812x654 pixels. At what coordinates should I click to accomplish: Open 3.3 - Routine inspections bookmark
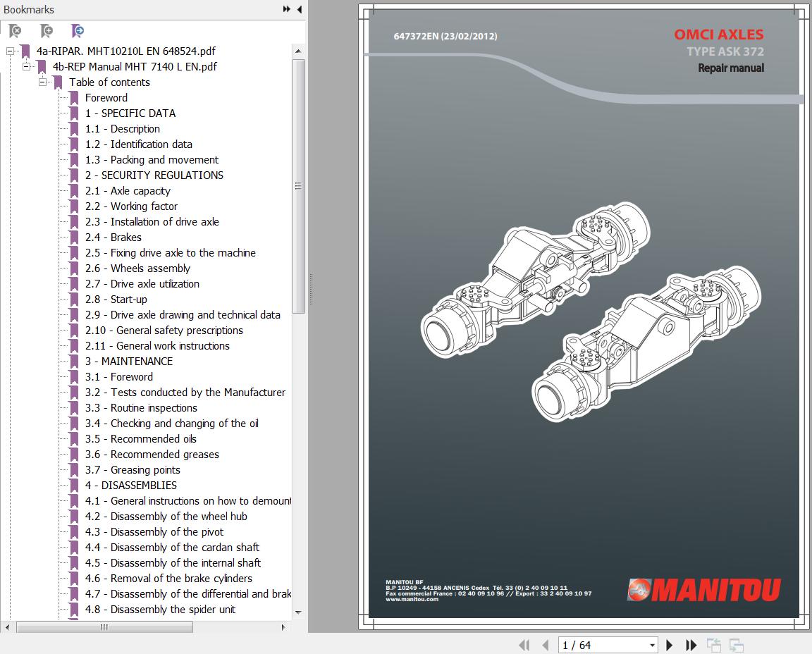(x=142, y=409)
